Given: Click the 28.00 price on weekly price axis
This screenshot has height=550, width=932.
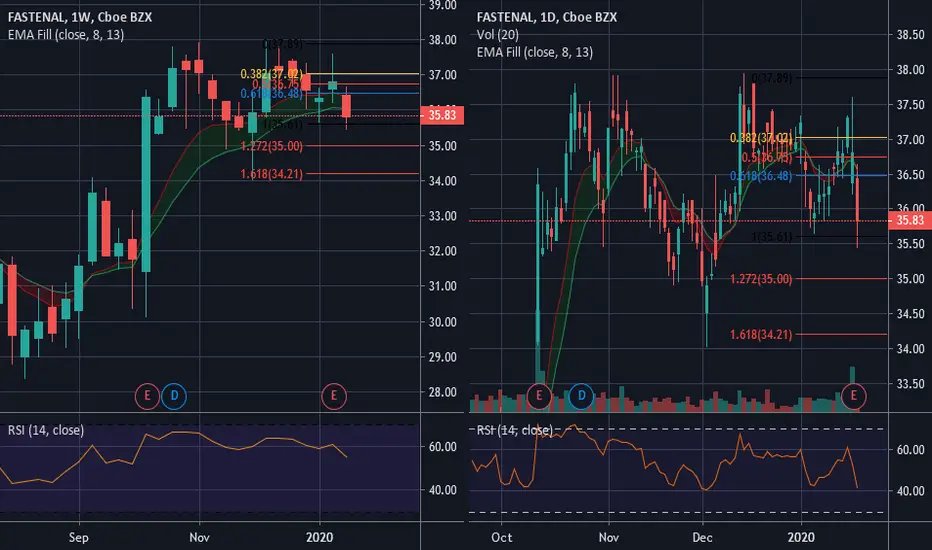Looking at the screenshot, I should coord(442,392).
